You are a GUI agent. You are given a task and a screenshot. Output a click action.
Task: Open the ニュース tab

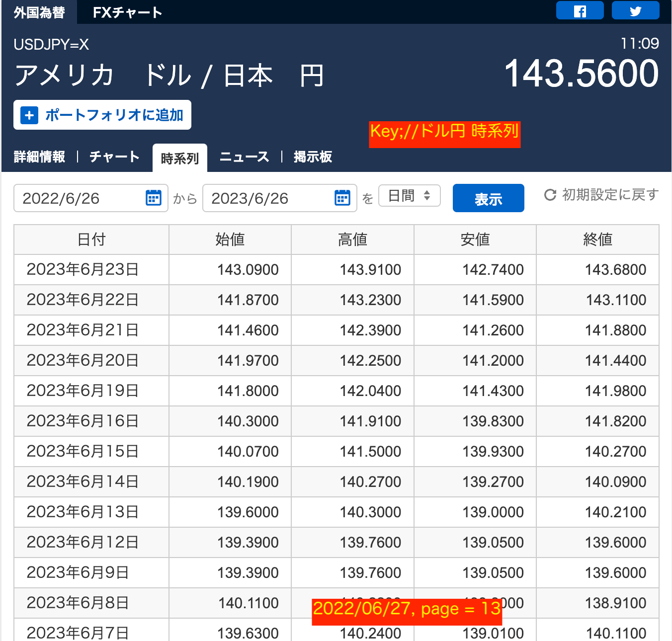click(244, 157)
